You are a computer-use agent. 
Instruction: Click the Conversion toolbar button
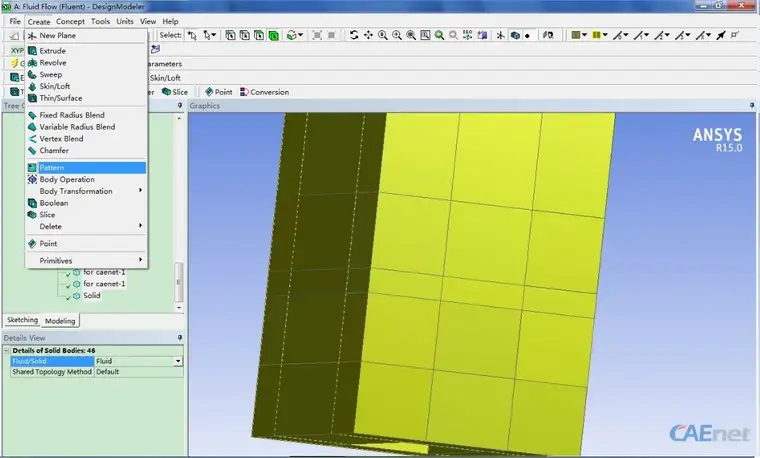pyautogui.click(x=265, y=92)
